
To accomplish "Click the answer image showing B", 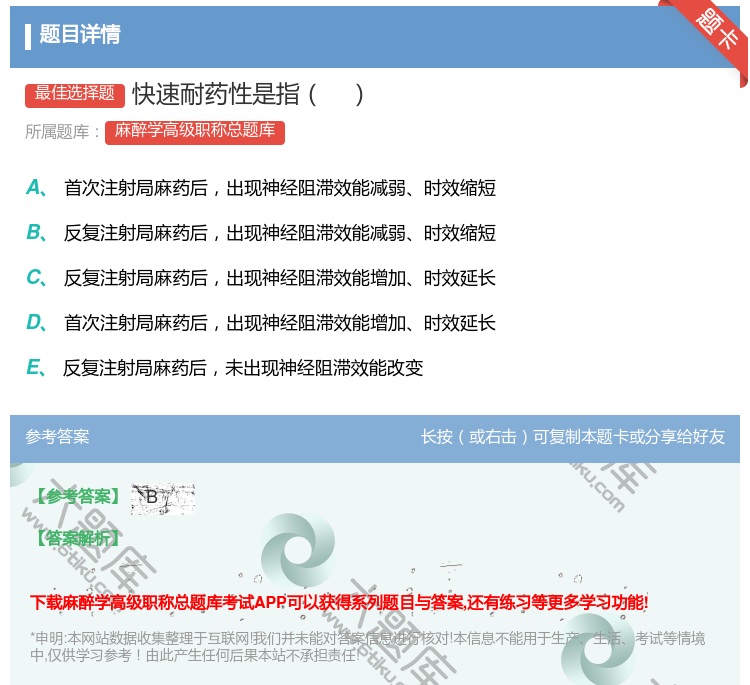I will [x=163, y=498].
